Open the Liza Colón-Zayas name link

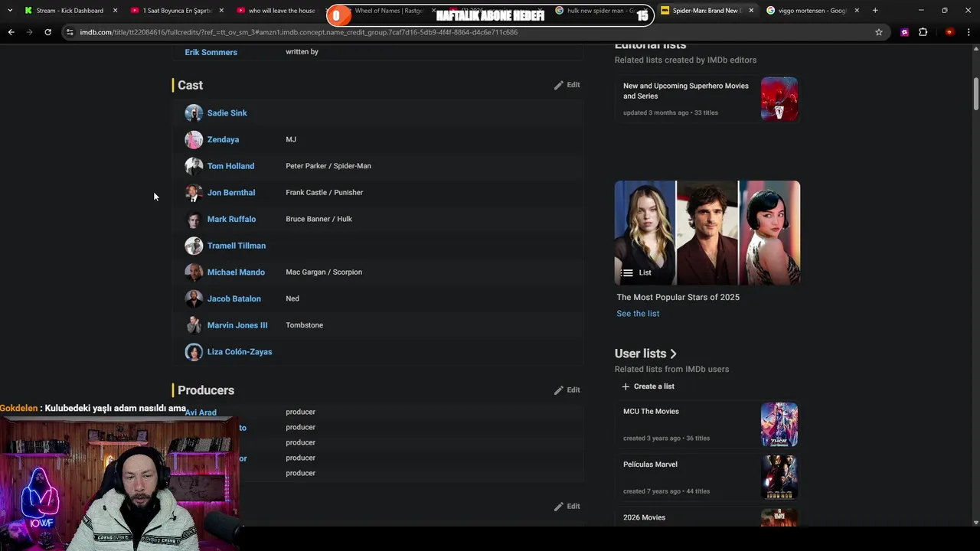pos(240,352)
